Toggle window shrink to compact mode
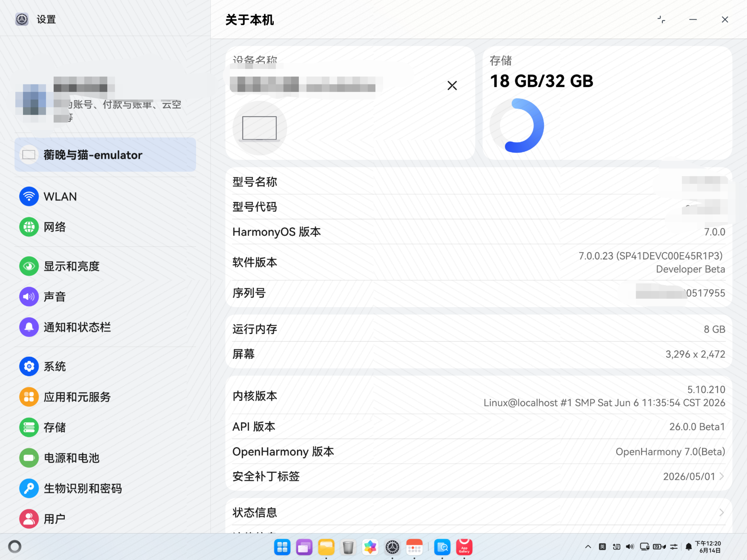This screenshot has height=560, width=747. pos(661,19)
